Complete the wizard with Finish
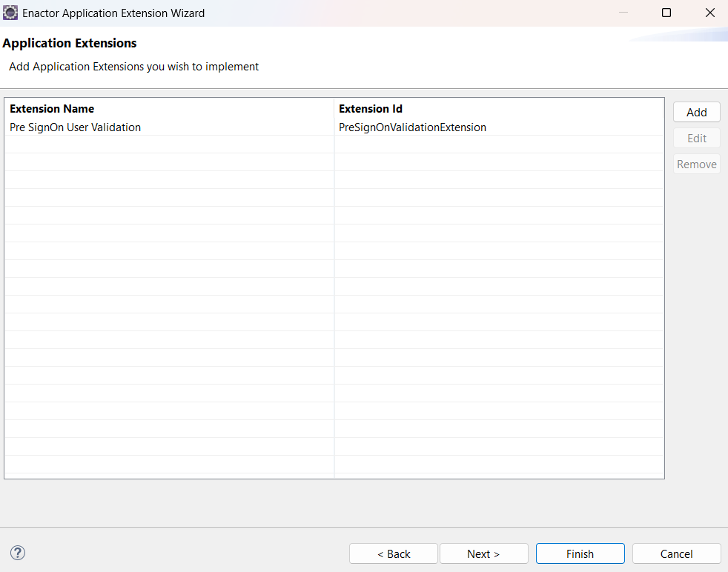Viewport: 728px width, 572px height. click(x=580, y=553)
